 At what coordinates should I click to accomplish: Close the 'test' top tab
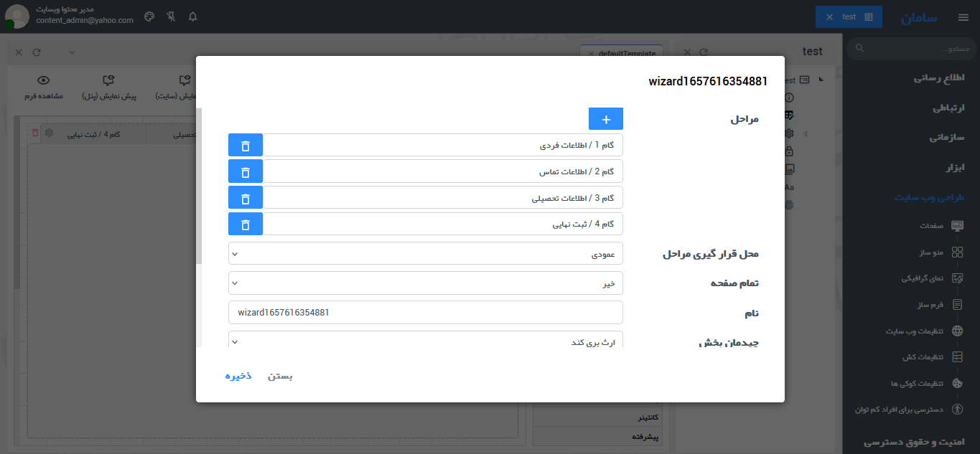(x=830, y=16)
